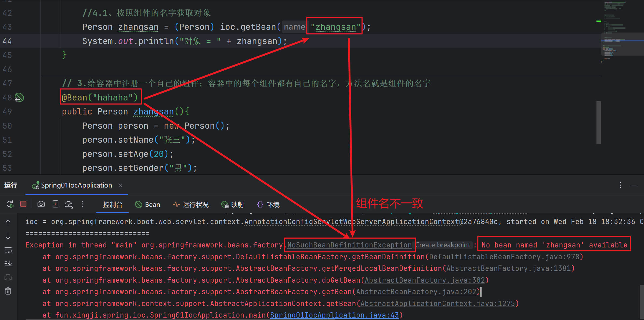Click the print icon in console sidebar
644x320 pixels.
click(8, 277)
